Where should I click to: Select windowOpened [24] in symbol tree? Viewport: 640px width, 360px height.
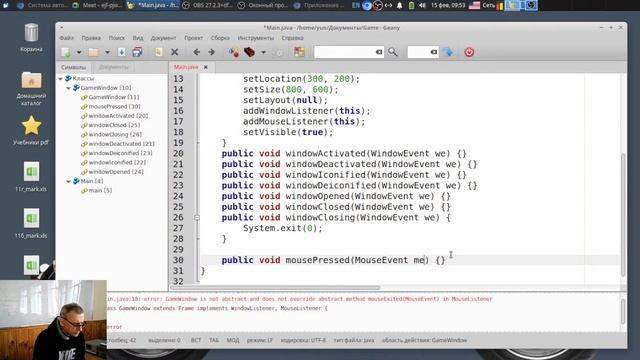[x=116, y=172]
